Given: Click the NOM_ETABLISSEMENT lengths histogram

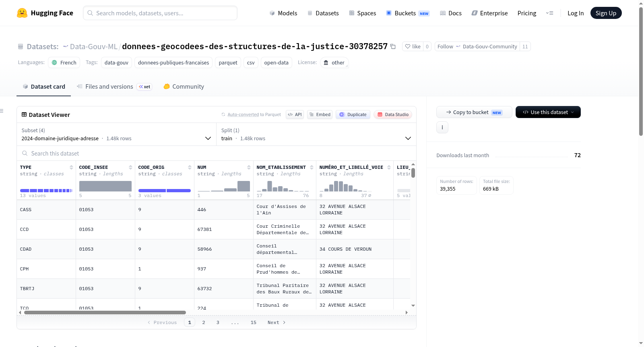Looking at the screenshot, I should 283,186.
